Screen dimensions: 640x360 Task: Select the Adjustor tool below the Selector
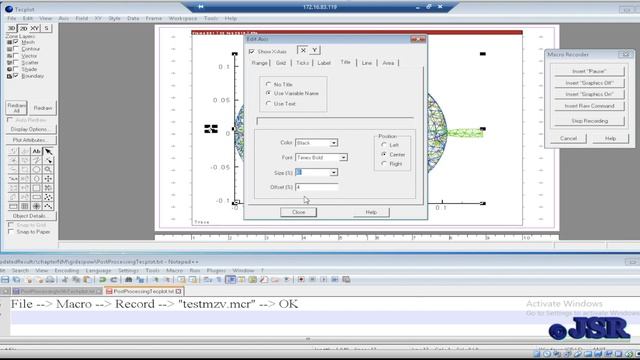tap(48, 160)
